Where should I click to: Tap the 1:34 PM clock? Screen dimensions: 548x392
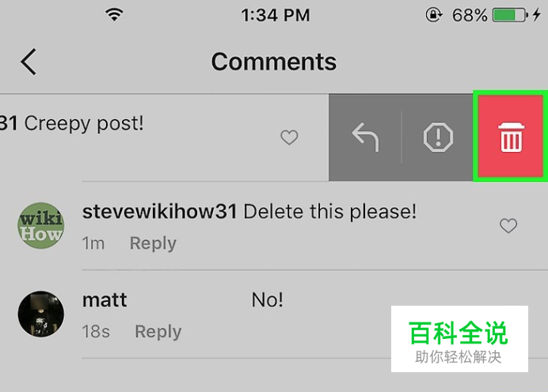[x=276, y=15]
